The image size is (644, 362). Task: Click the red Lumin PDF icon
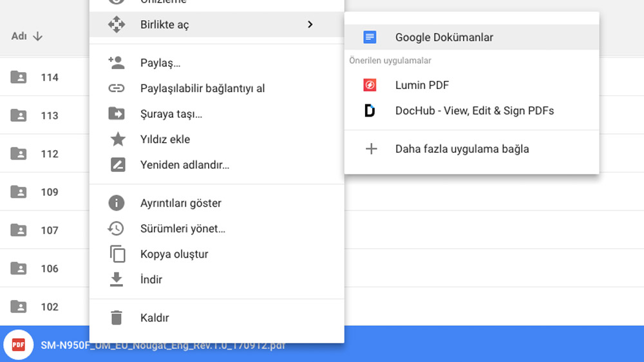pyautogui.click(x=370, y=85)
